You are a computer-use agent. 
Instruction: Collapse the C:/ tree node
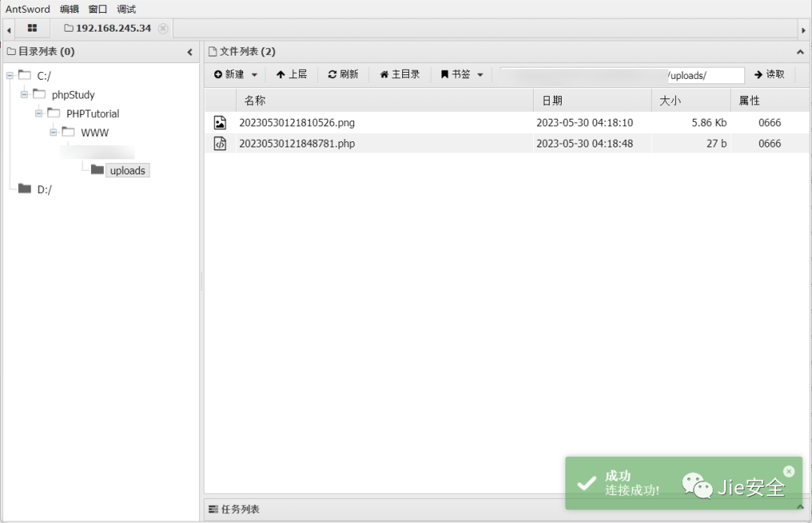pos(10,76)
